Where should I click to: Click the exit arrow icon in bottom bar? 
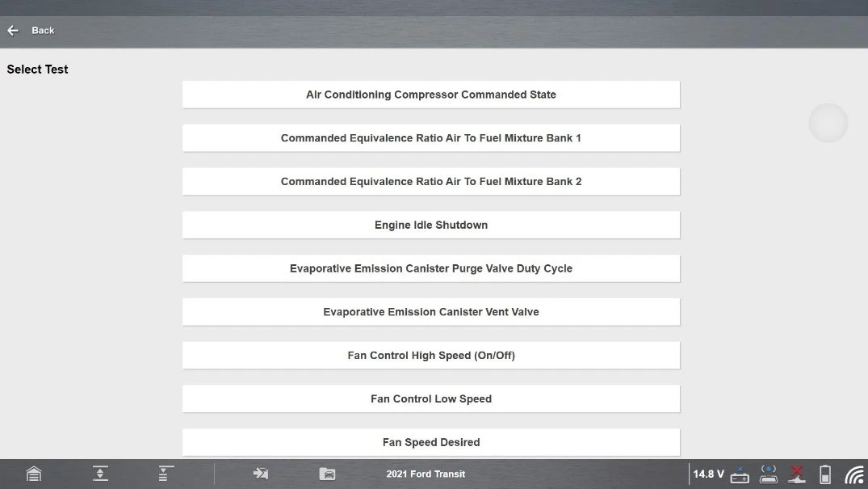tap(260, 474)
